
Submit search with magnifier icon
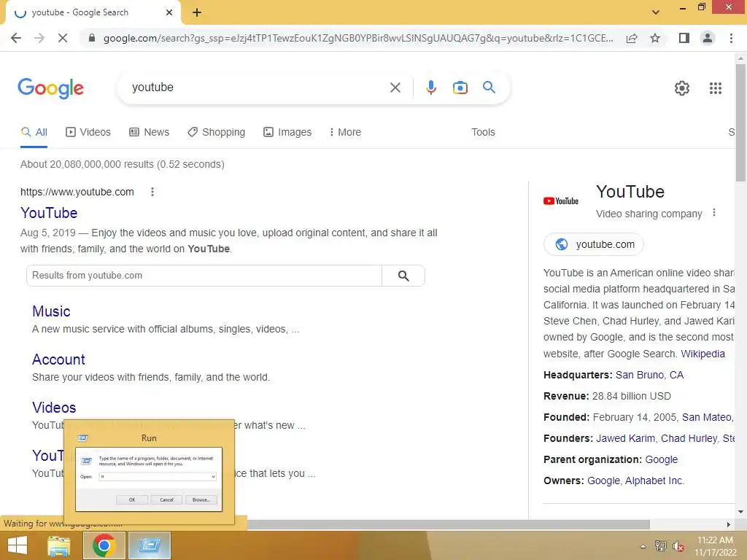tap(489, 87)
